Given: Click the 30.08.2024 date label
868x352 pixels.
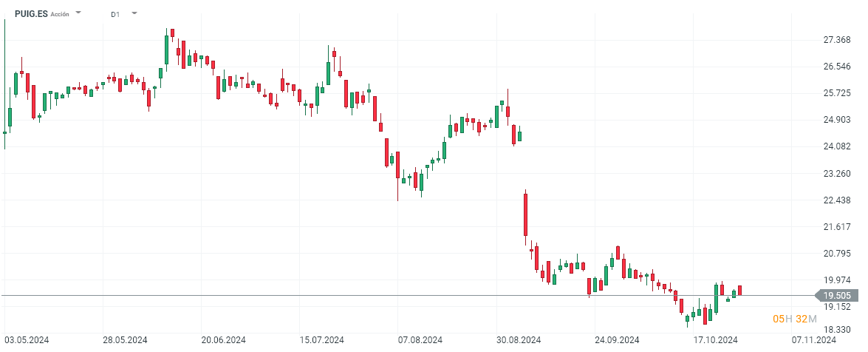Looking at the screenshot, I should coord(519,340).
